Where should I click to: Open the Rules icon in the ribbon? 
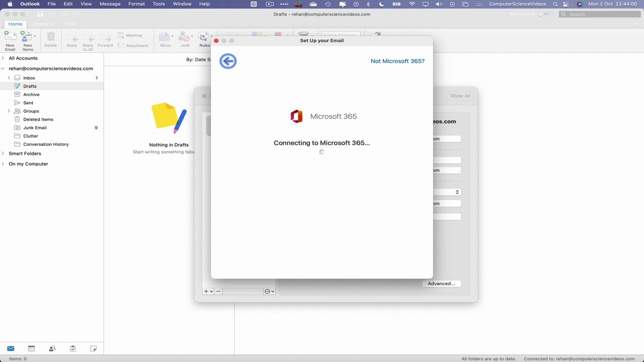click(203, 37)
